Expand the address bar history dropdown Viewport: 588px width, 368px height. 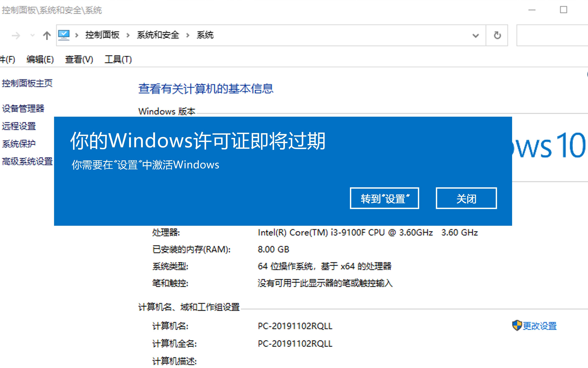pos(476,35)
